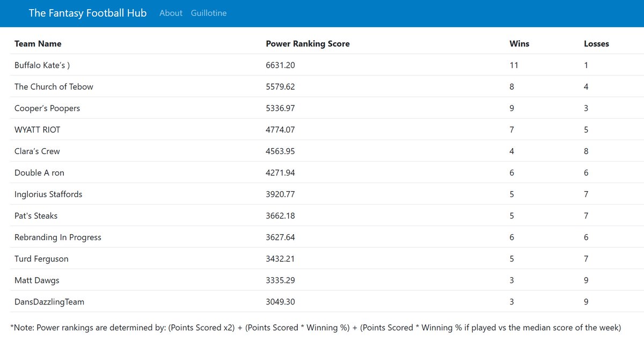This screenshot has width=644, height=341.
Task: Open The Fantasy Football Hub home link
Action: 87,13
